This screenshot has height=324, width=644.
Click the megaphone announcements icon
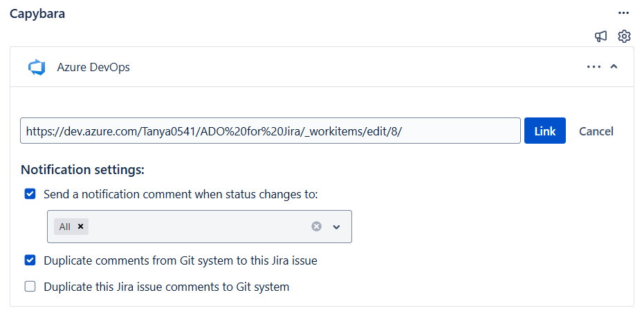point(601,37)
